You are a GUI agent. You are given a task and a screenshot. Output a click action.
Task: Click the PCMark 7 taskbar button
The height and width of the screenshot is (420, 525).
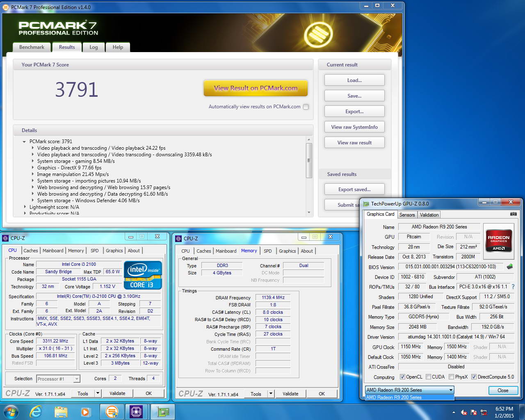tap(112, 411)
